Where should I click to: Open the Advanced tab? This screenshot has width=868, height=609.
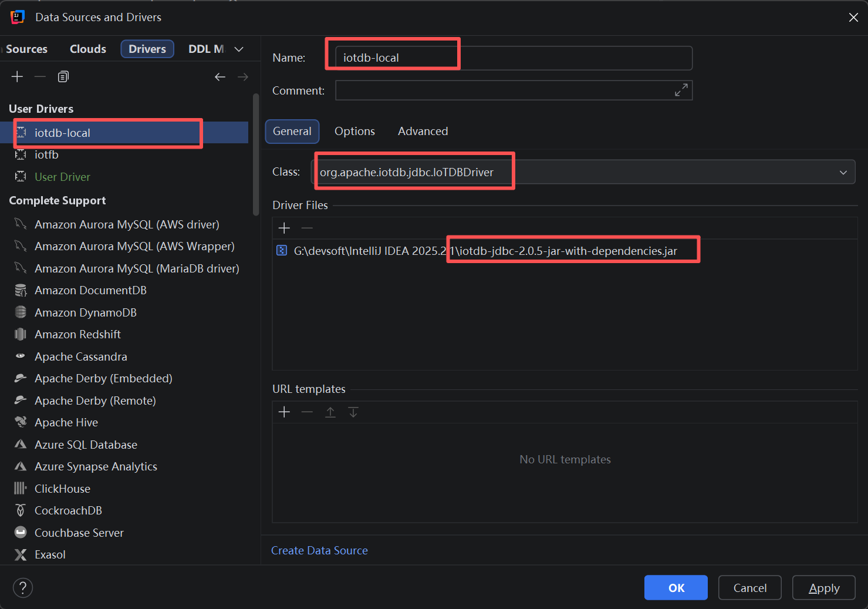423,132
